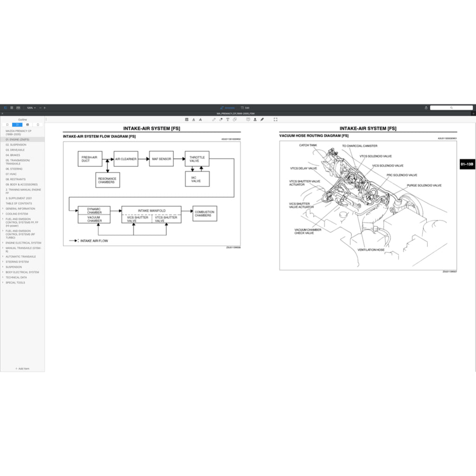Click the search input field
Screen dimensions: 476x476
[x=451, y=107]
